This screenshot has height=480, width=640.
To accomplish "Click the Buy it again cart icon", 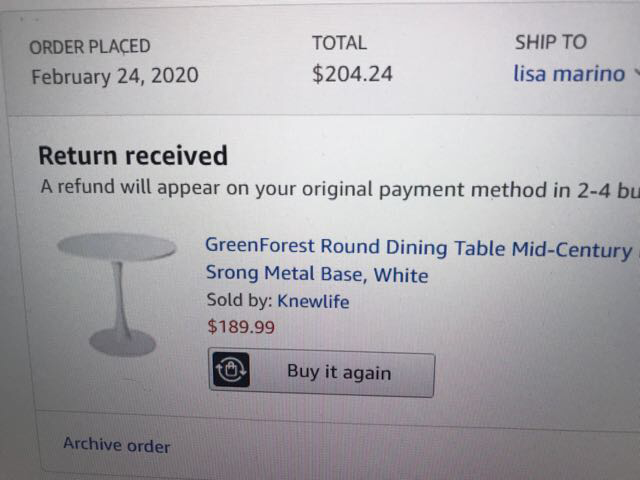I will click(x=230, y=373).
